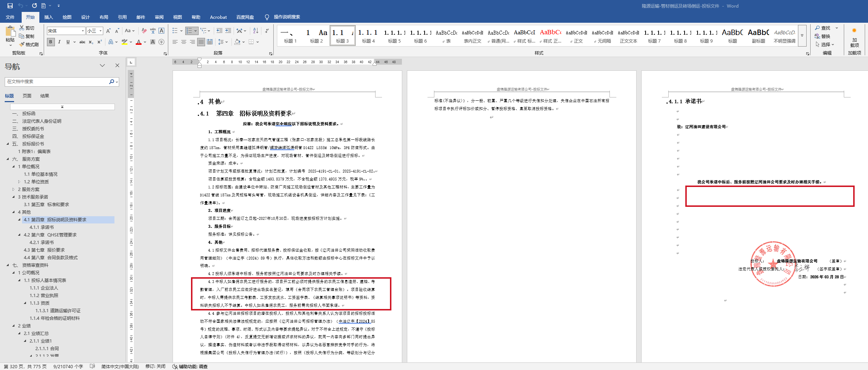Cut the selection with 剪切
The width and height of the screenshot is (868, 370).
point(27,28)
